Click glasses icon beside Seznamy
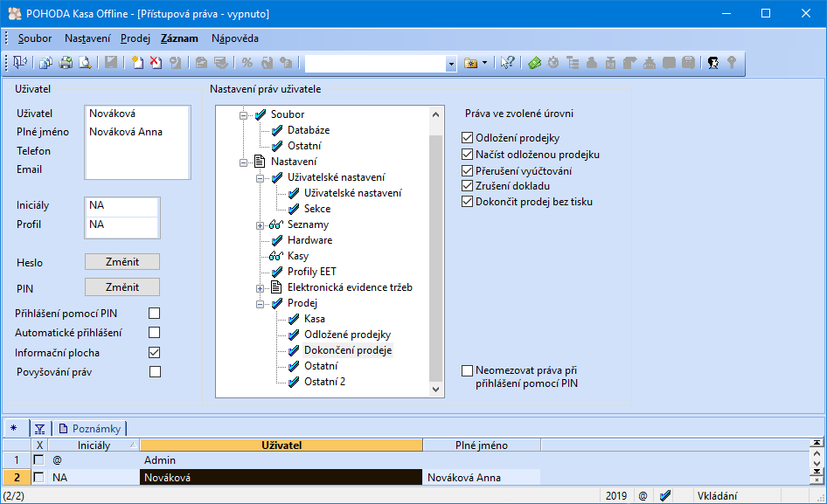Viewport: 827px width, 504px height. tap(276, 224)
